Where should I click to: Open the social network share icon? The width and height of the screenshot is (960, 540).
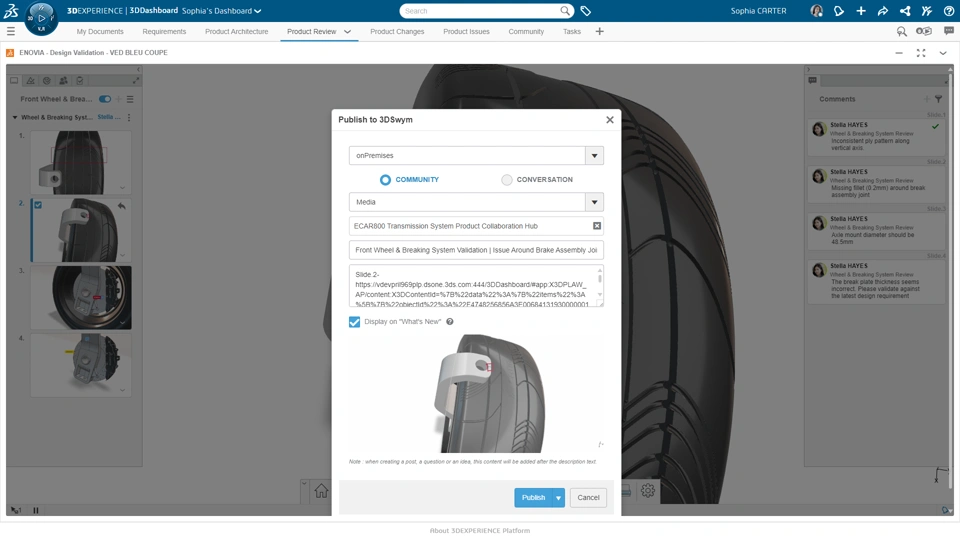[905, 11]
